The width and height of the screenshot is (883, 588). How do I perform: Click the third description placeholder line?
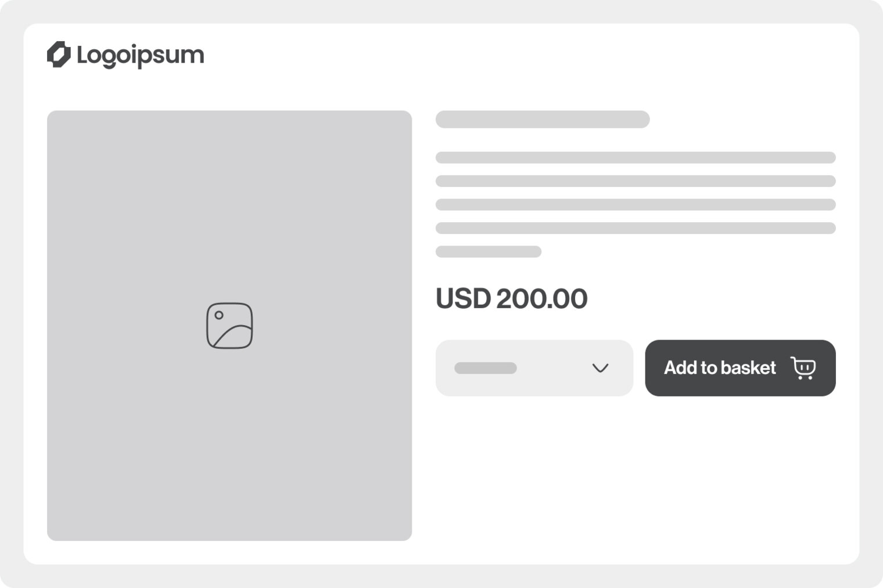pos(636,204)
